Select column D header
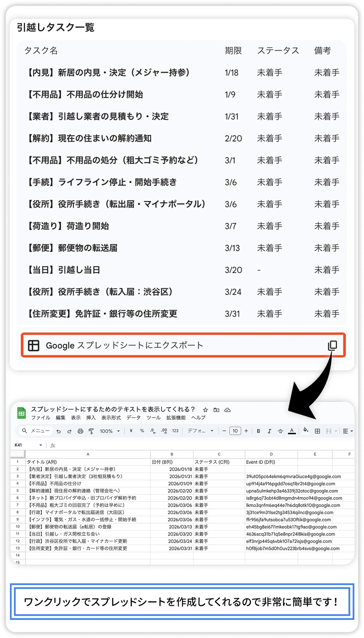Viewport: 364px width, 638px height. click(271, 454)
